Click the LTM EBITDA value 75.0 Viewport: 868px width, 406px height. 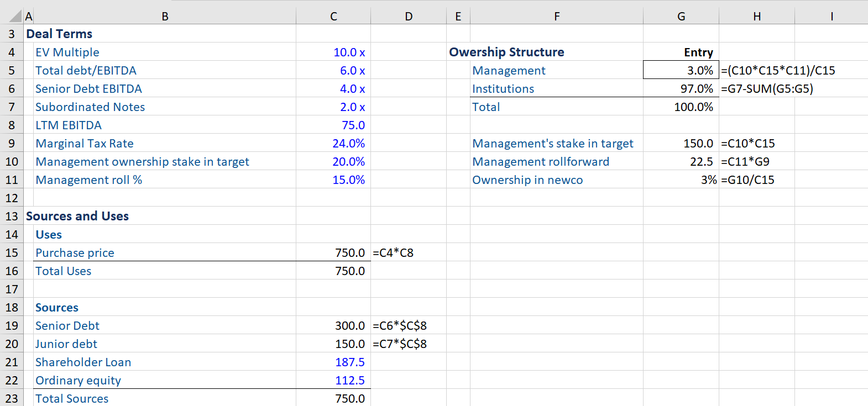point(353,125)
